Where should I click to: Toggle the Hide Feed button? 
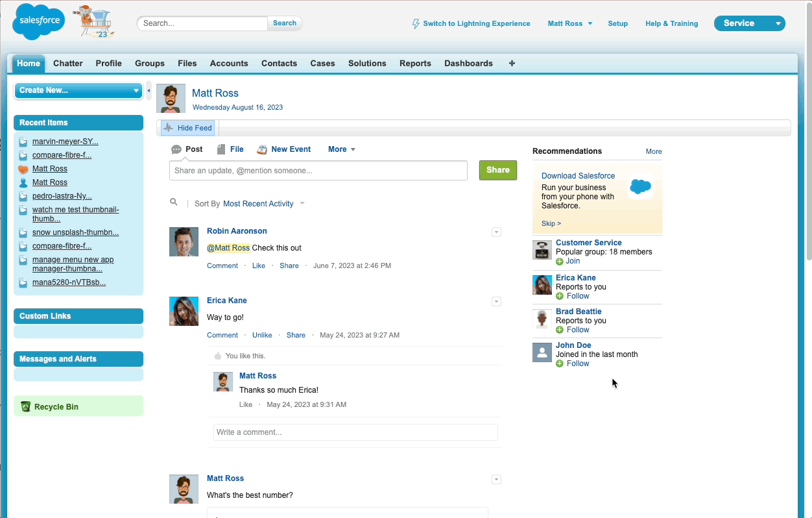[188, 128]
